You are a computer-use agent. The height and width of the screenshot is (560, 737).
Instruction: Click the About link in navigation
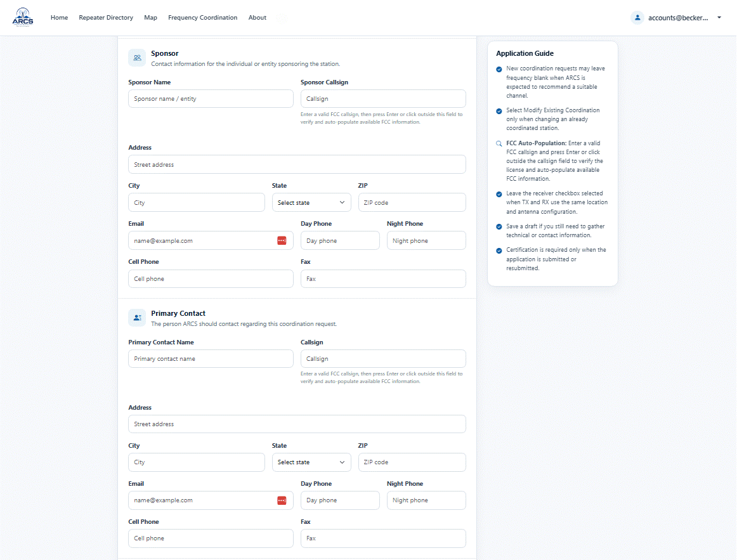257,18
